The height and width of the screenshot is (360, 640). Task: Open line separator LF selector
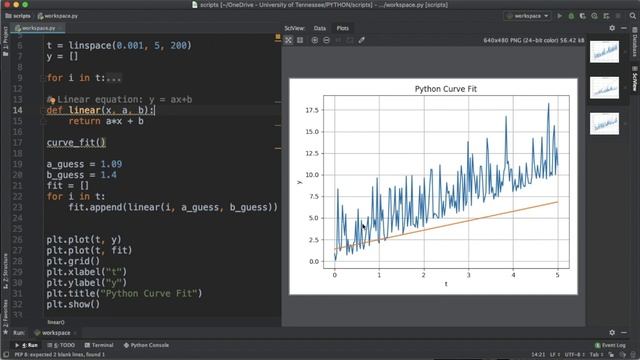[554, 354]
